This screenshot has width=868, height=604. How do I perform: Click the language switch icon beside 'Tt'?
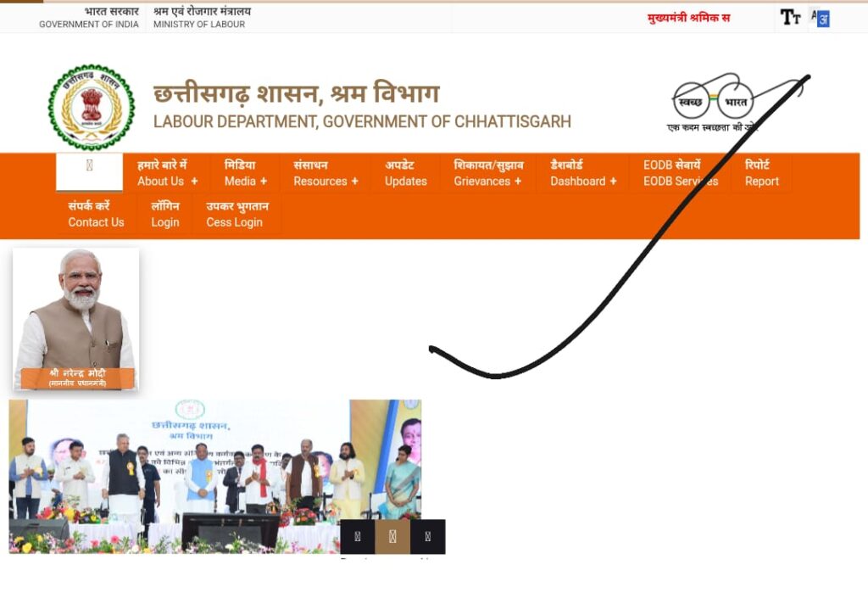coord(821,18)
